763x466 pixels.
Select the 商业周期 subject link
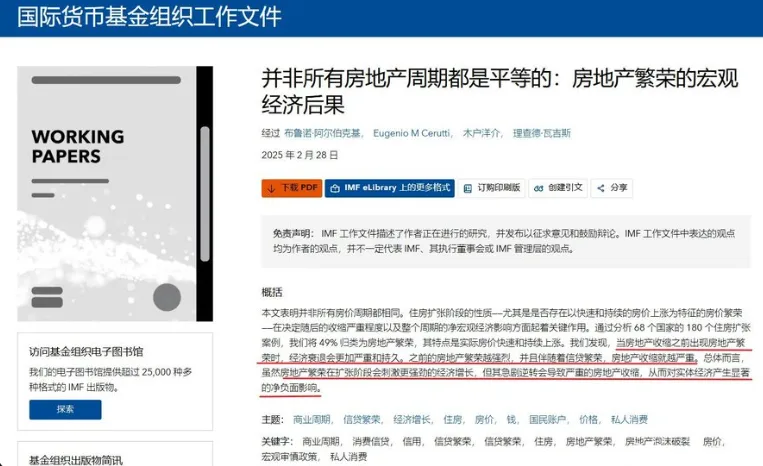point(312,419)
